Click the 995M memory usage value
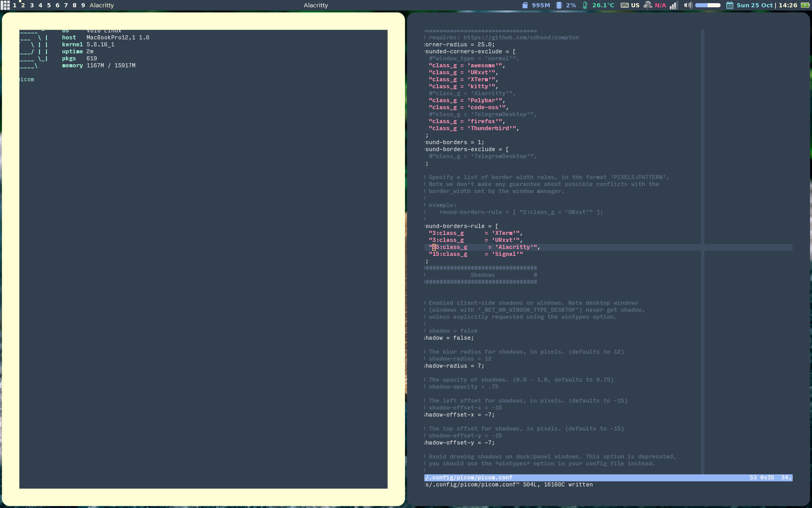 pos(540,5)
